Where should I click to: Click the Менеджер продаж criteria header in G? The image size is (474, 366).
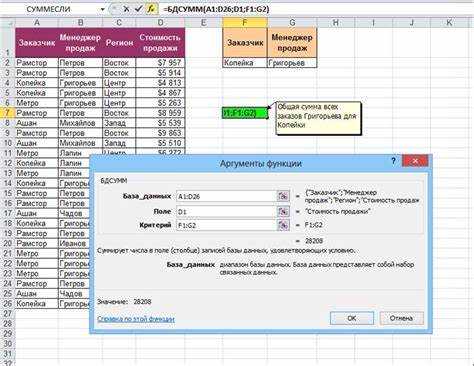point(292,43)
